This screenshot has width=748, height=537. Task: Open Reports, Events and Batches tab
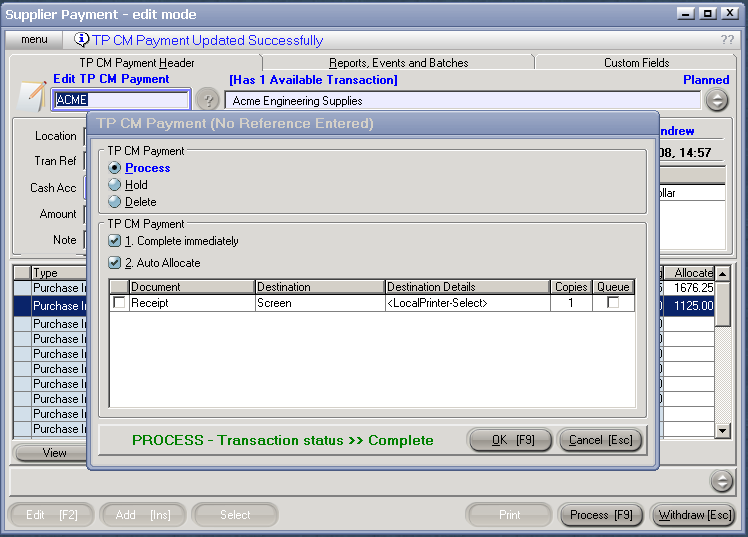(398, 63)
